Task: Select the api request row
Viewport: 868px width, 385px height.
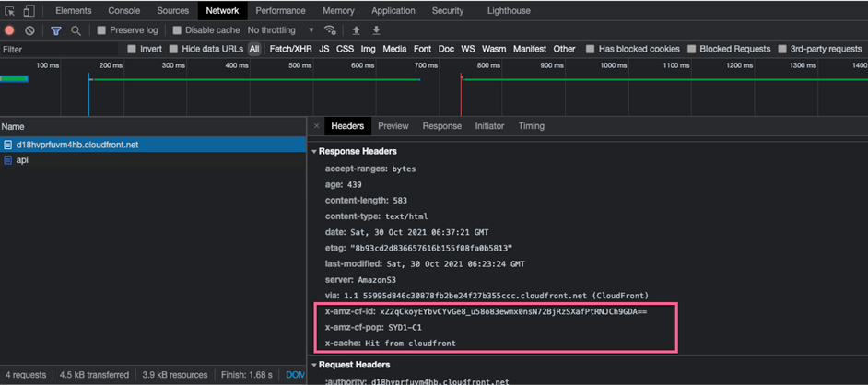Action: tap(153, 160)
